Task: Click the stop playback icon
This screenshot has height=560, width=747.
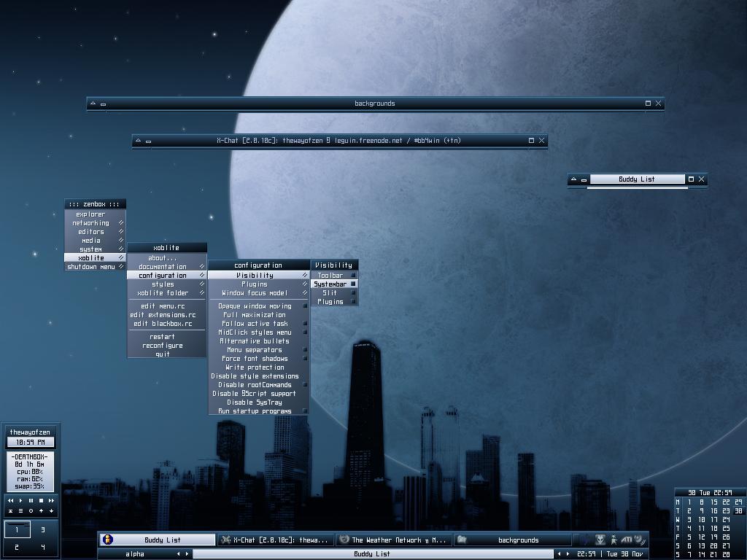Action: point(41,501)
